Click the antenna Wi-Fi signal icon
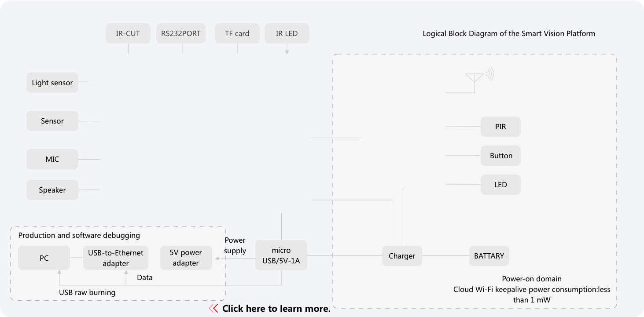 (x=479, y=76)
